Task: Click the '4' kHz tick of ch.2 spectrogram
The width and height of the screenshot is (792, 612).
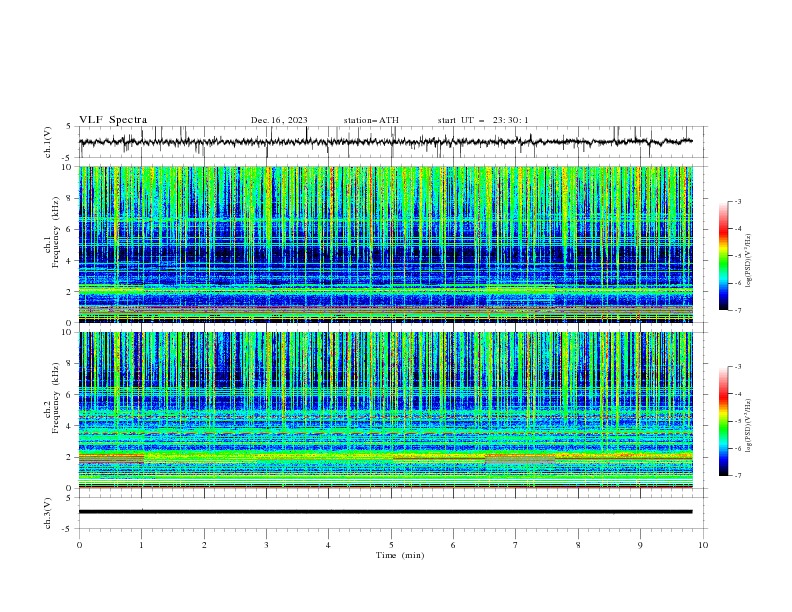Action: coord(71,426)
